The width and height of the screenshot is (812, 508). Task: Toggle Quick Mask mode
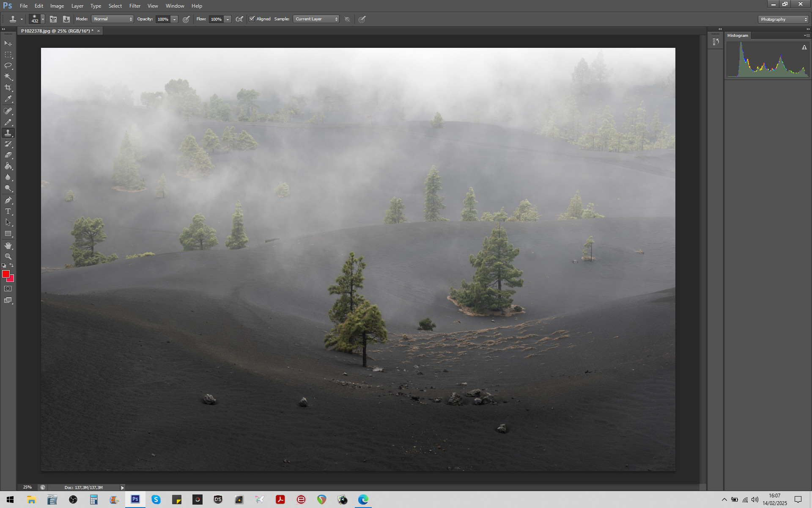click(x=8, y=289)
